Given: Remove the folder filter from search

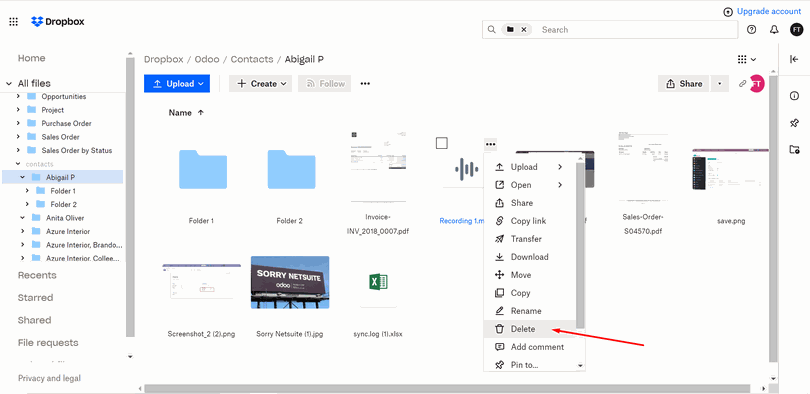Looking at the screenshot, I should [523, 30].
